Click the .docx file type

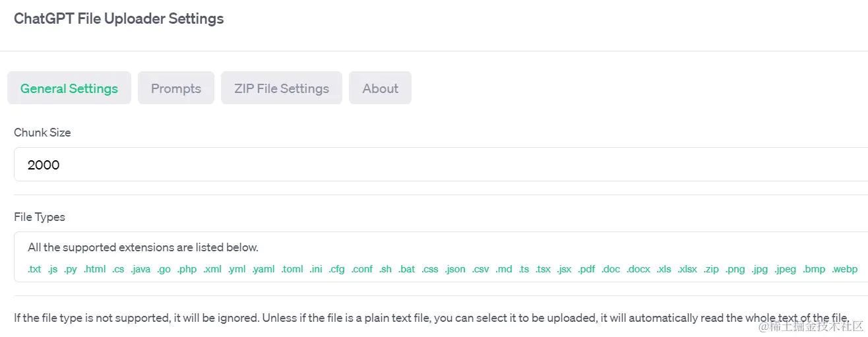point(638,269)
